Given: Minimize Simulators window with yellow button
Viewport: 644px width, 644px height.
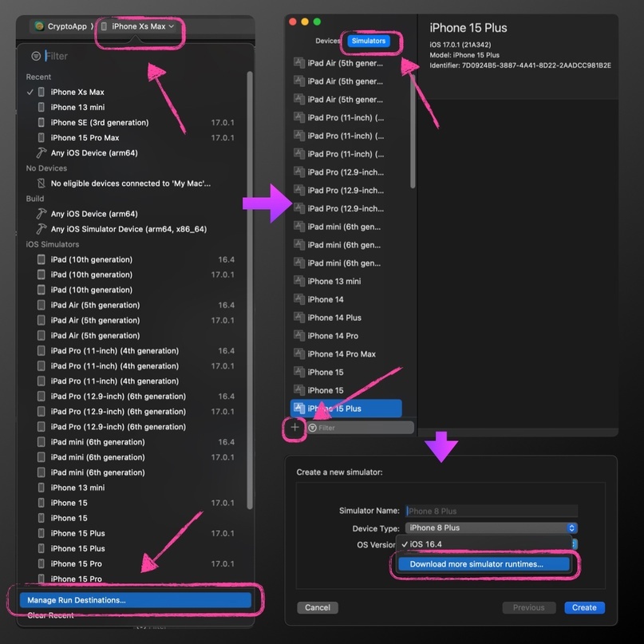Looking at the screenshot, I should (x=305, y=22).
